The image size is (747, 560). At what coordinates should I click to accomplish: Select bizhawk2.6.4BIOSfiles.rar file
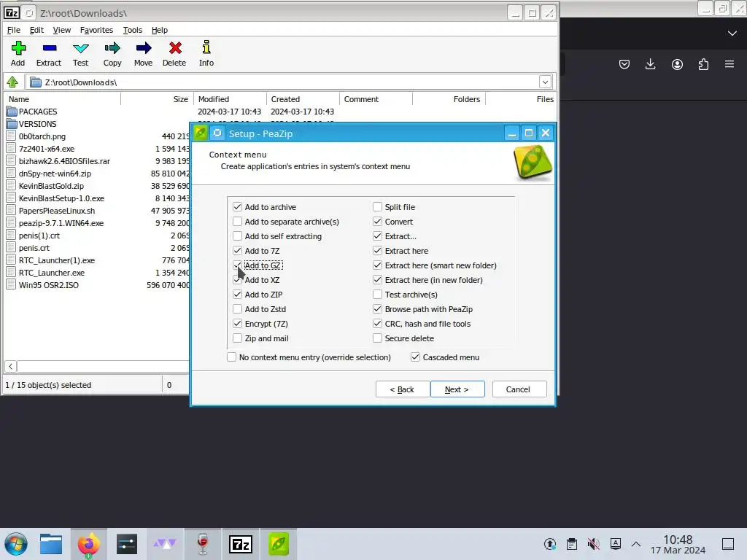64,161
